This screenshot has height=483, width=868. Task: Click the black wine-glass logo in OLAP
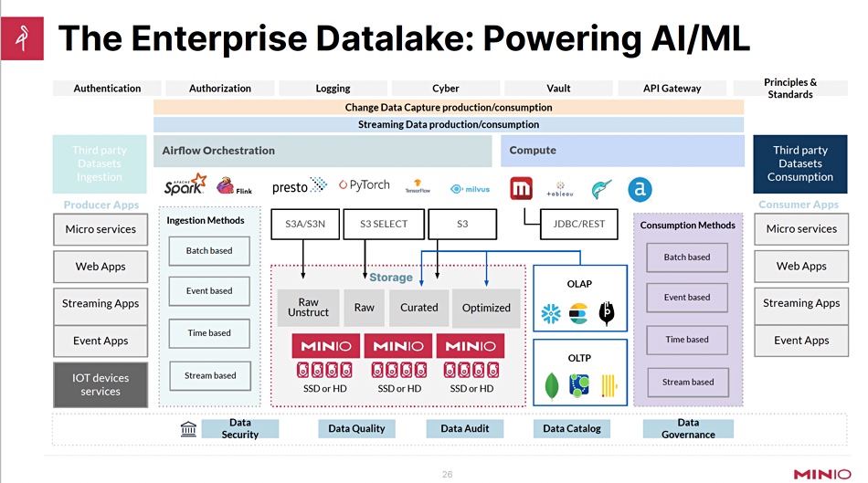[607, 313]
